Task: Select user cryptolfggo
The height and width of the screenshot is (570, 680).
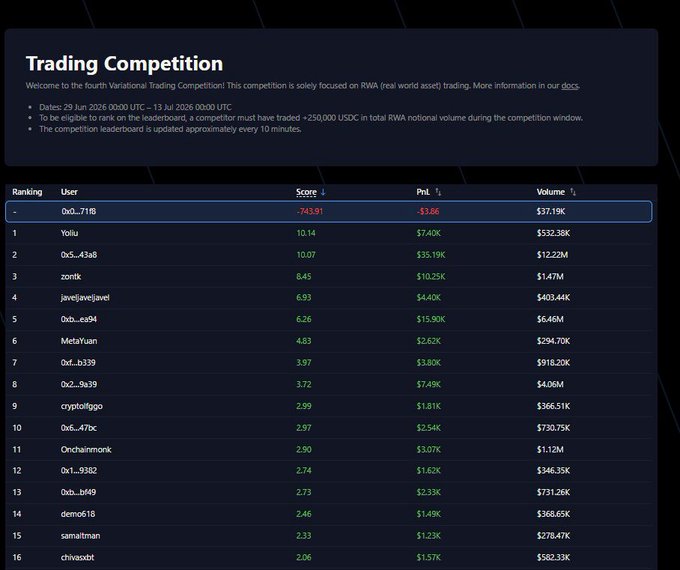Action: pos(82,406)
